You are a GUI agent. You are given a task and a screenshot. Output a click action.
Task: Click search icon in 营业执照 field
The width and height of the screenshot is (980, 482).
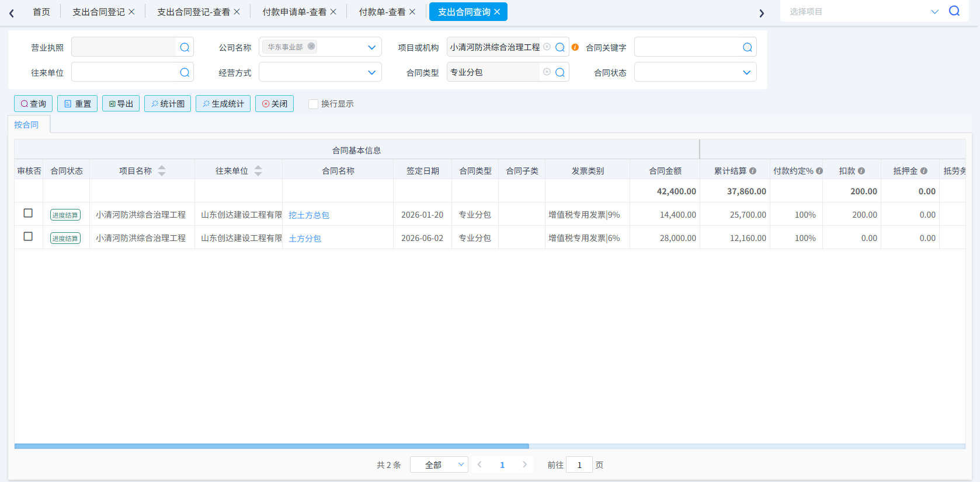click(185, 47)
